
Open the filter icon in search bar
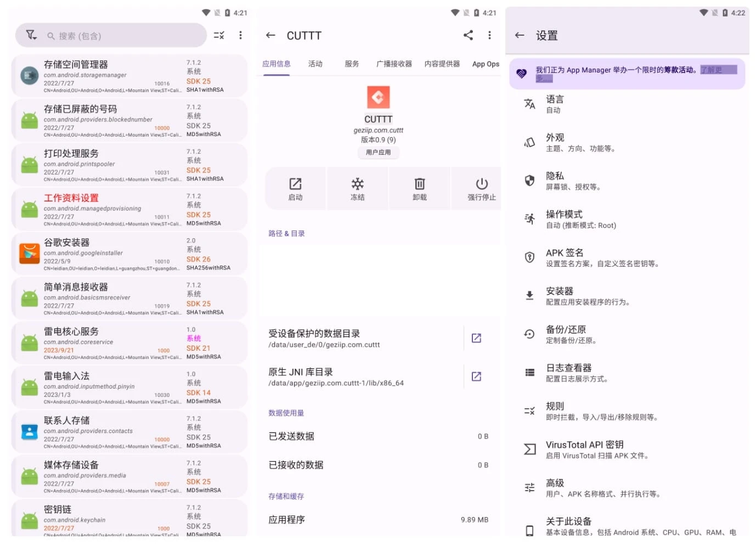pyautogui.click(x=31, y=36)
